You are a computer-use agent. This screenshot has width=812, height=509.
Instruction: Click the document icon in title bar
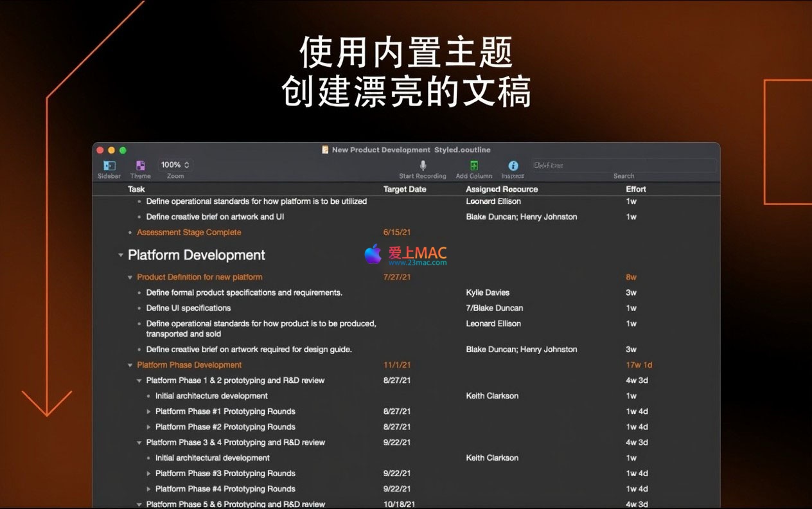point(325,150)
